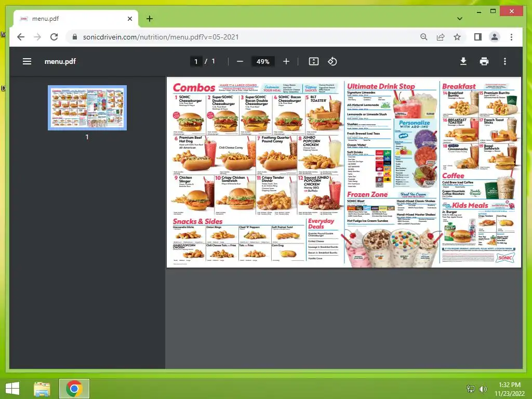Open the tab search chevron

(x=460, y=19)
